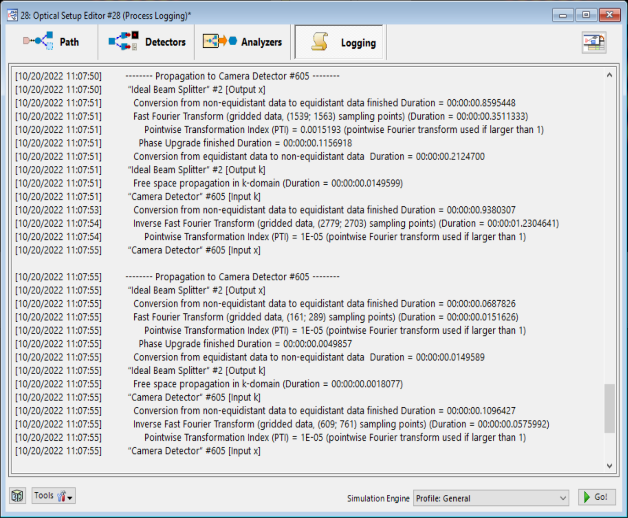628x518 pixels.
Task: Expand the Simulation Engine profile dropdown
Action: [x=491, y=497]
